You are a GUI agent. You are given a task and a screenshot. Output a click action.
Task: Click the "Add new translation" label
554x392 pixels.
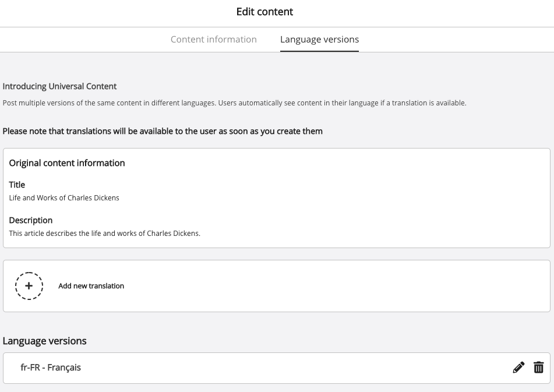91,286
